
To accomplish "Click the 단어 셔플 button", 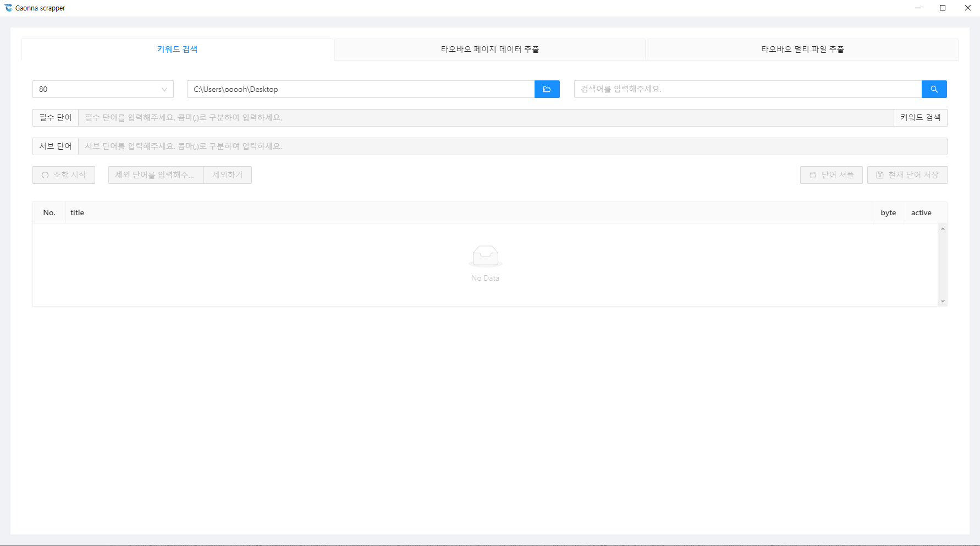I will click(x=831, y=175).
